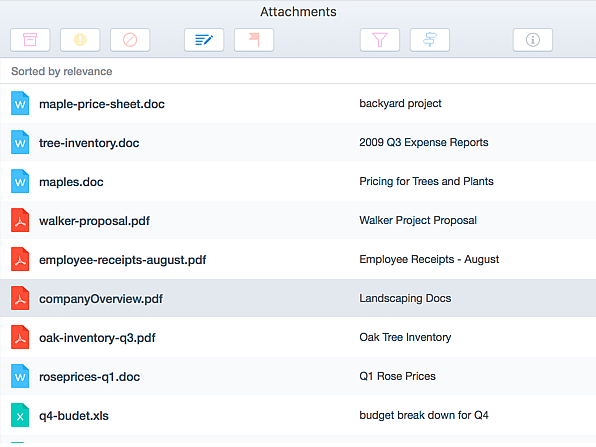
Task: Show info with the circled i icon
Action: pos(533,40)
